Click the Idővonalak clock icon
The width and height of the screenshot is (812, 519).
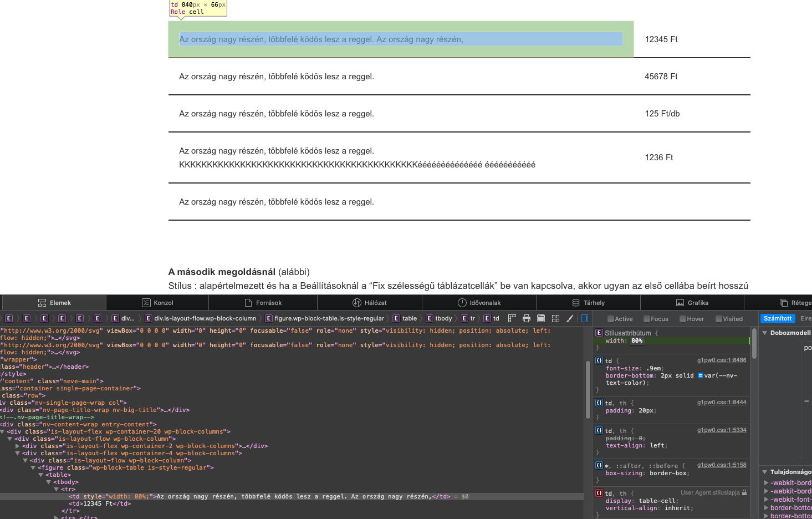[462, 303]
